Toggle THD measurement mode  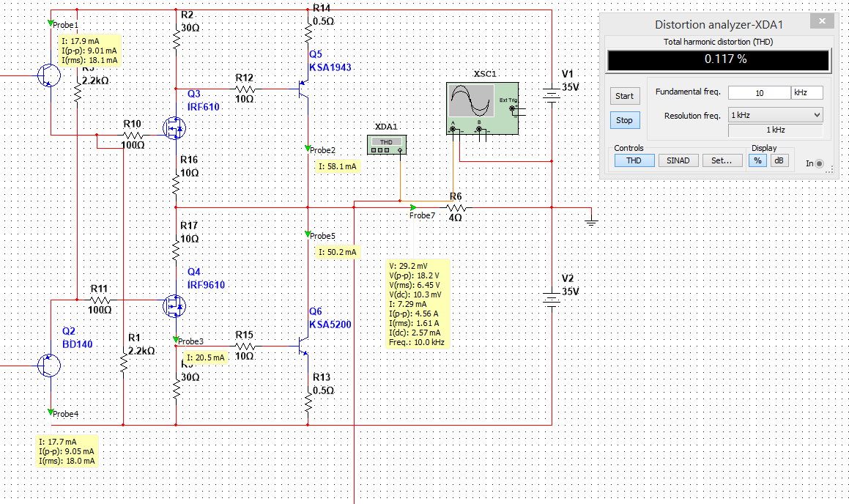pyautogui.click(x=634, y=160)
